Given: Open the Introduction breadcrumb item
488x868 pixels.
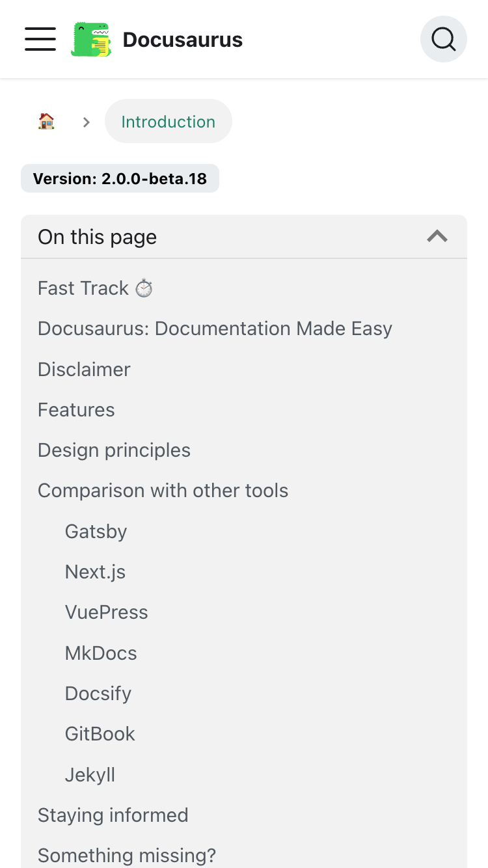Looking at the screenshot, I should click(168, 121).
